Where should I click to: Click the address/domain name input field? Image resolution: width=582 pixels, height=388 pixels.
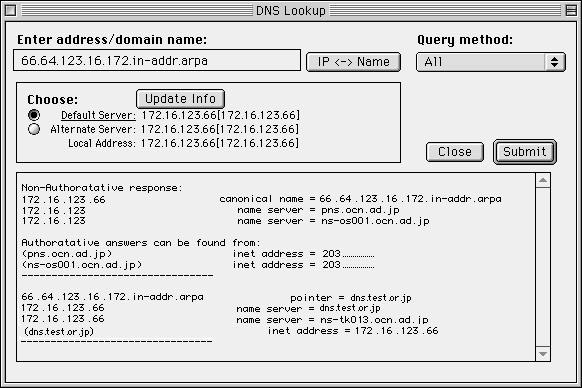pos(157,60)
